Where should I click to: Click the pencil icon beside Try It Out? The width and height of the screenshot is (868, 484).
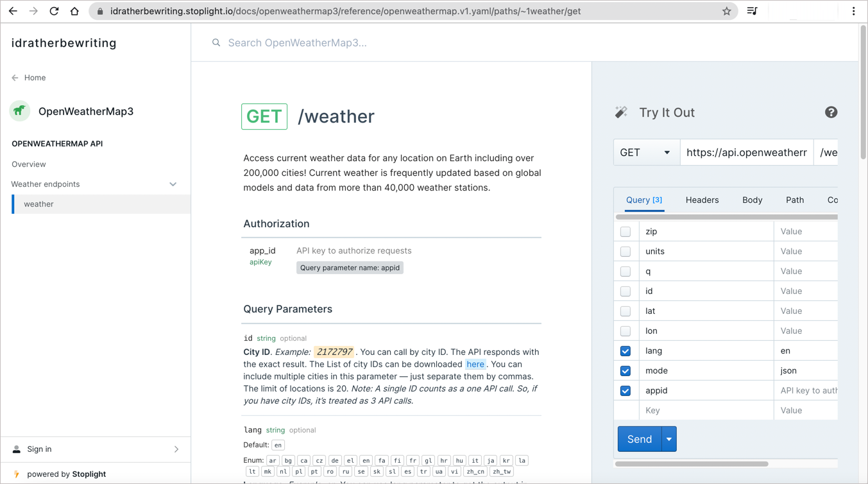[621, 111]
